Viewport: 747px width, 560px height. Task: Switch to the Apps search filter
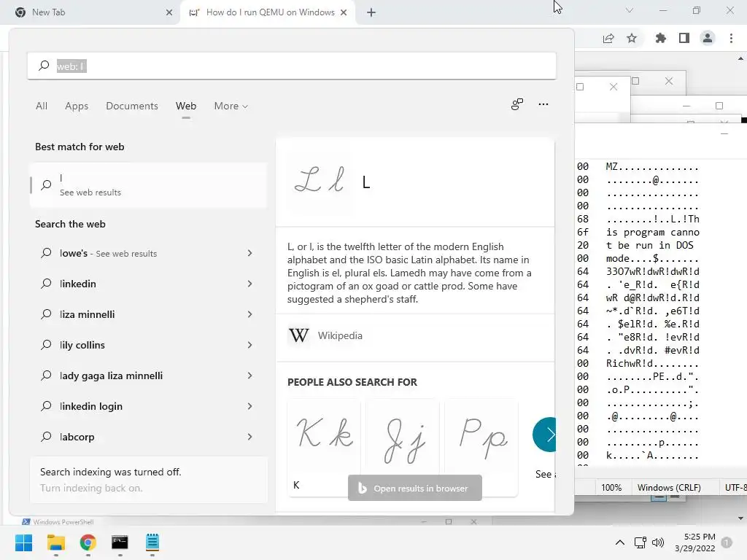coord(76,106)
